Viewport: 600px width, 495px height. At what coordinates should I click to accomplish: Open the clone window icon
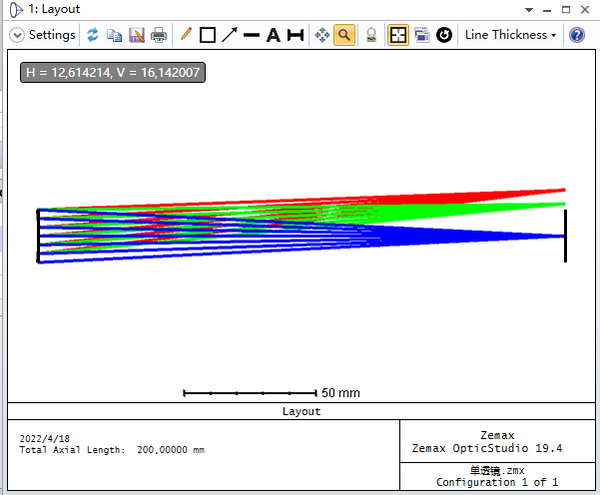pyautogui.click(x=422, y=35)
